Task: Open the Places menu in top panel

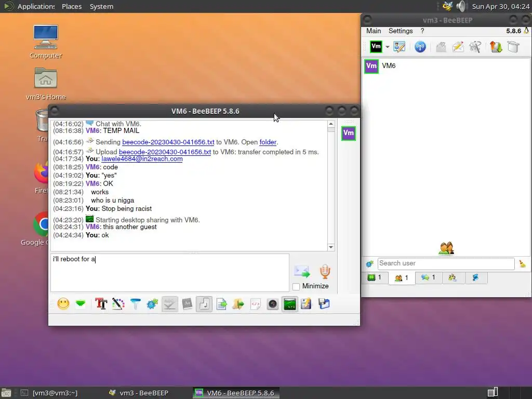Action: pyautogui.click(x=72, y=6)
